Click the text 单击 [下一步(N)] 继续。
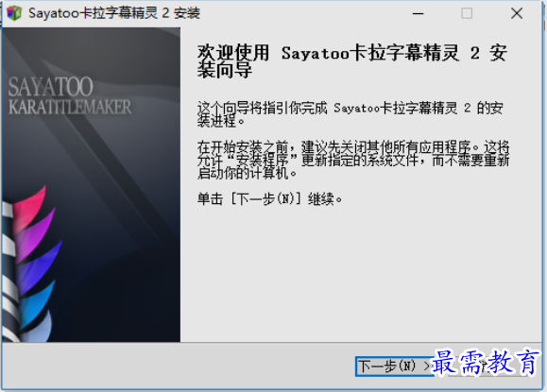This screenshot has width=547, height=392. 269,199
